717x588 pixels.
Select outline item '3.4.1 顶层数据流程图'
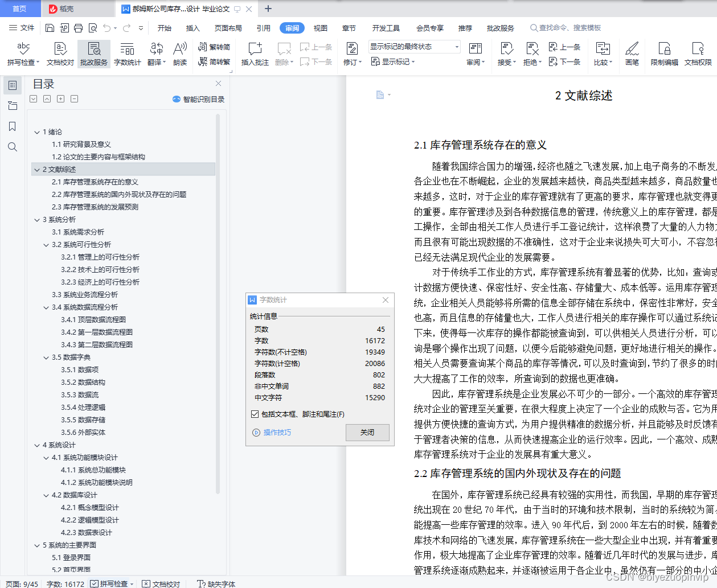coord(93,320)
